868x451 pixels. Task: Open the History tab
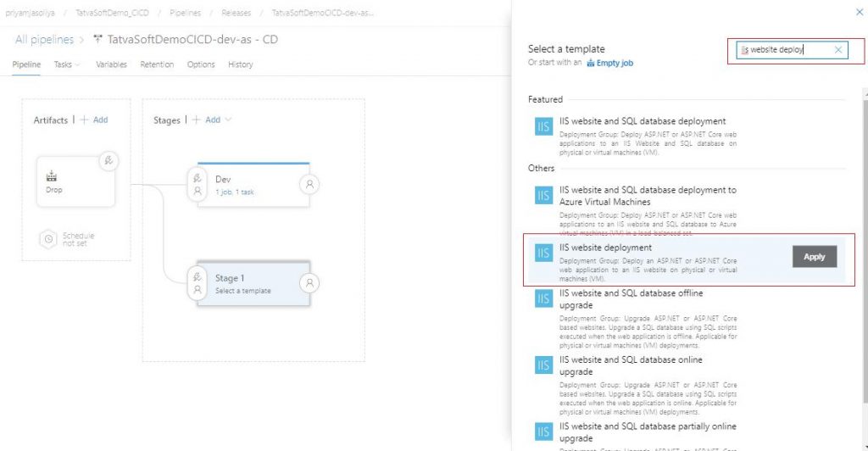pyautogui.click(x=240, y=64)
